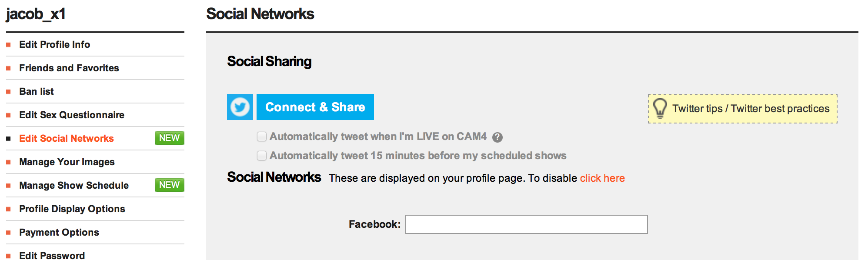This screenshot has width=868, height=260.
Task: Go to Friends and Favorites
Action: pyautogui.click(x=69, y=68)
